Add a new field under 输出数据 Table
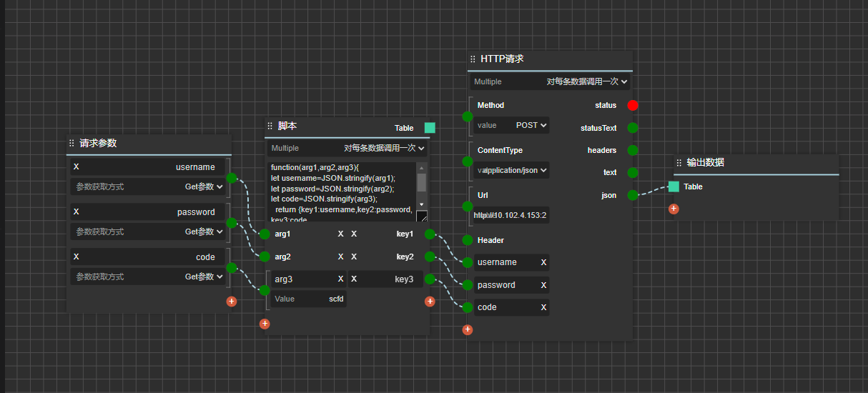 point(674,209)
